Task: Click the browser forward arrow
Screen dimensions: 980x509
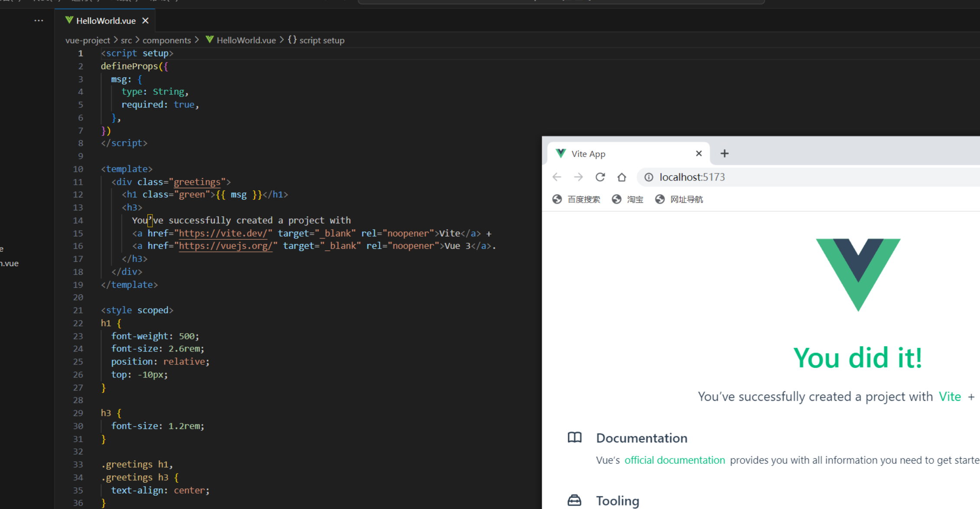Action: coord(579,177)
